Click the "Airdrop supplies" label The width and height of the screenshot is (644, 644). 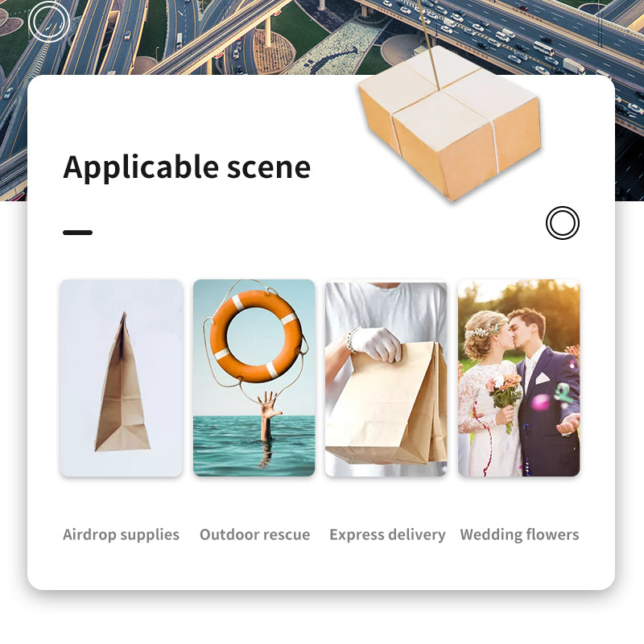click(121, 535)
